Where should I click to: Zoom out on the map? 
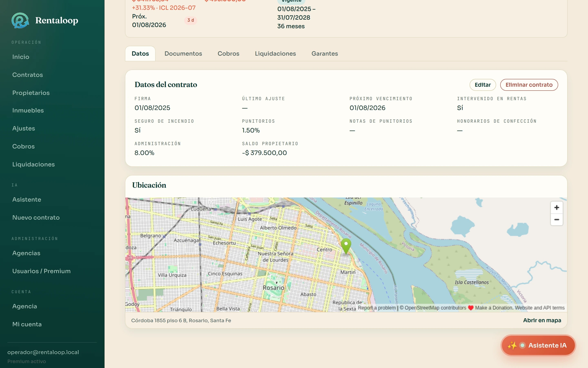556,220
